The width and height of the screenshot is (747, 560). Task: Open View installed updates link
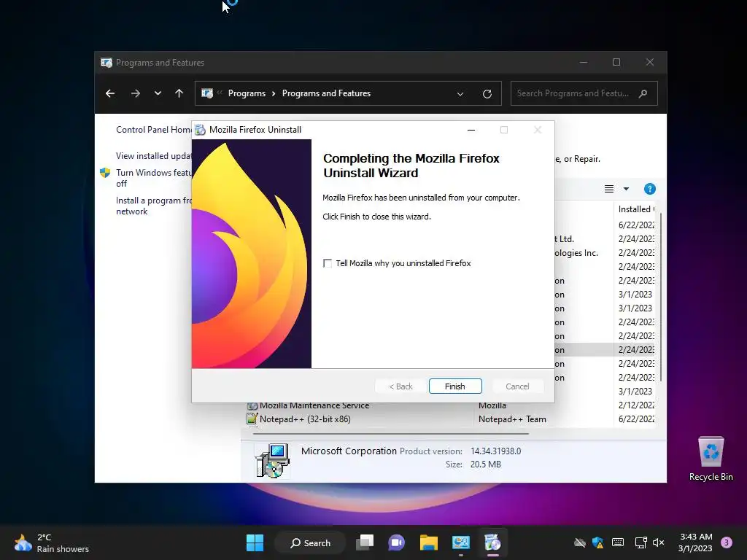pos(153,156)
